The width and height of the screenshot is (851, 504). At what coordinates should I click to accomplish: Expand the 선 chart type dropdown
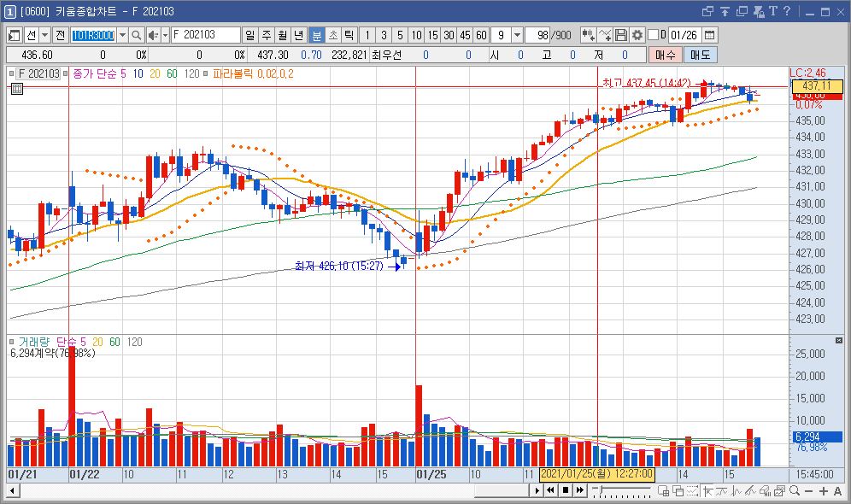[x=44, y=35]
